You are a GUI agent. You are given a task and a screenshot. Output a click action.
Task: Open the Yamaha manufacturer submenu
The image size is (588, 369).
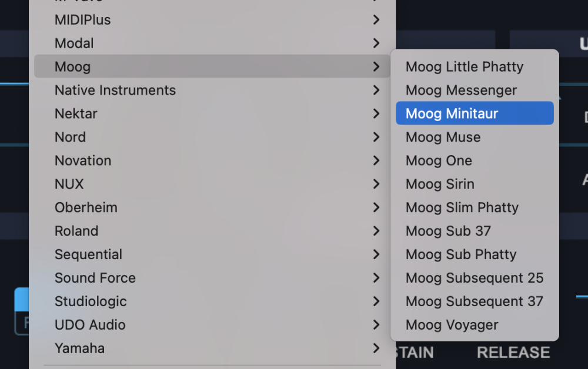click(x=79, y=348)
